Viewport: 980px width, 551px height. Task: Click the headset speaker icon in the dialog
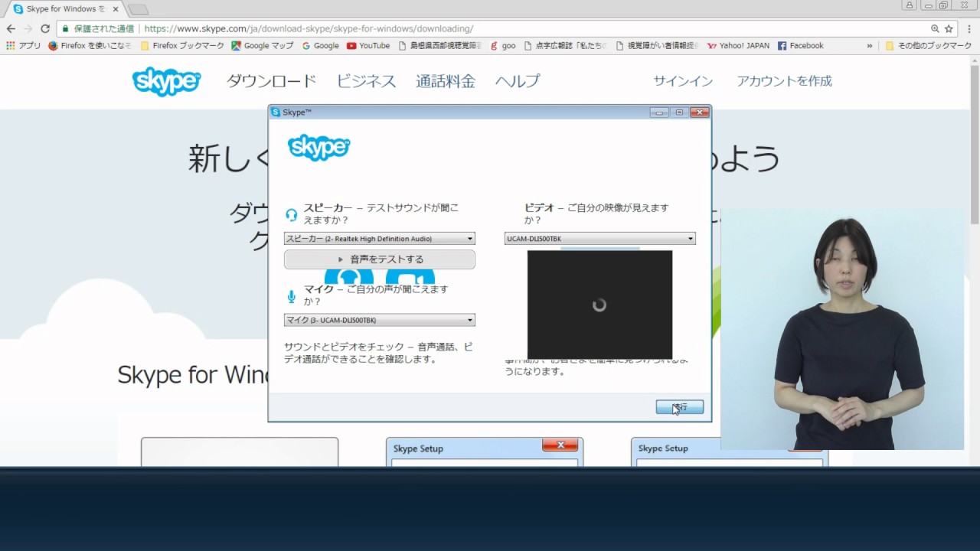(x=291, y=215)
